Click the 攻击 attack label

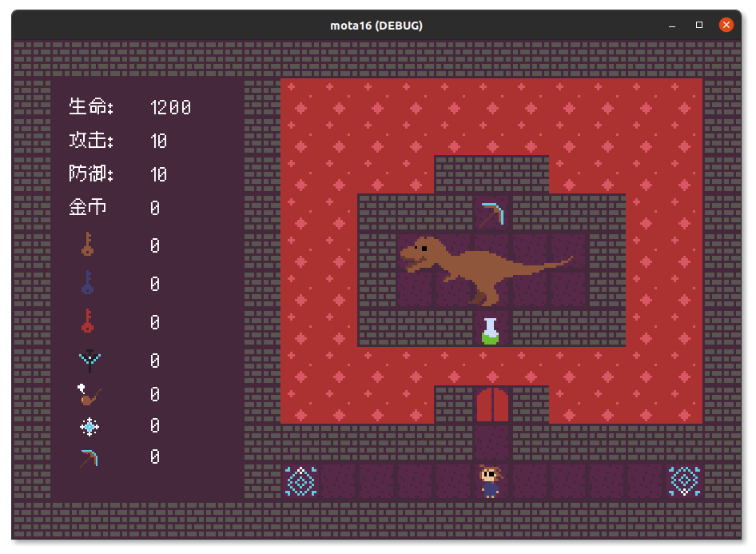coord(90,141)
